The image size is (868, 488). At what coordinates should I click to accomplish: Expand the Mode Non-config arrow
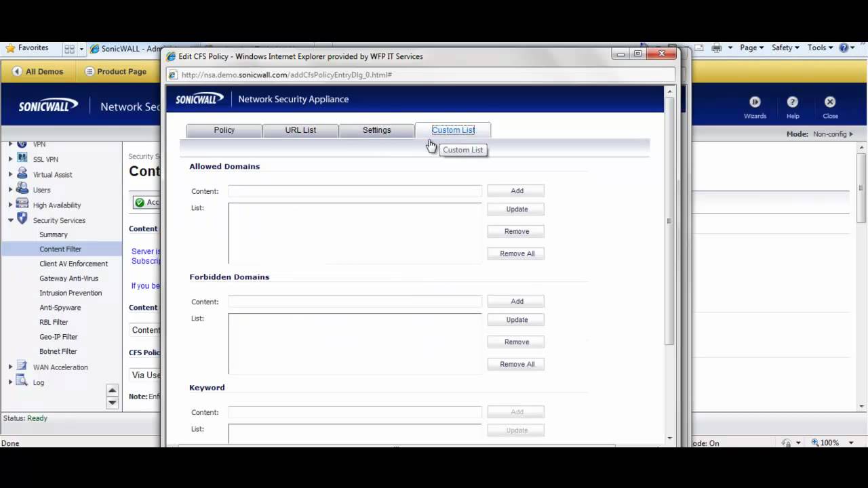point(851,134)
